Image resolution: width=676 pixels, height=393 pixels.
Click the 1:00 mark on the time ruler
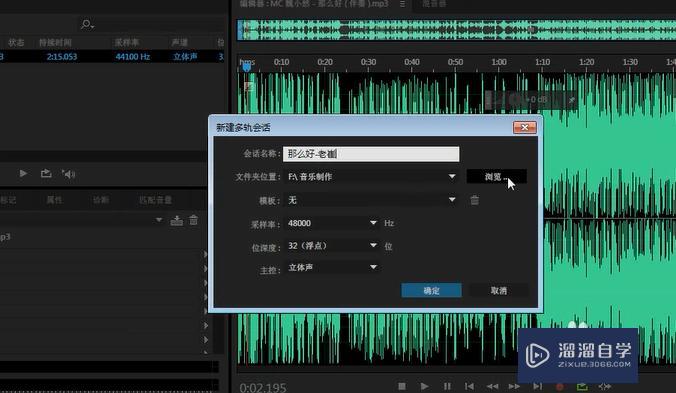coord(499,62)
